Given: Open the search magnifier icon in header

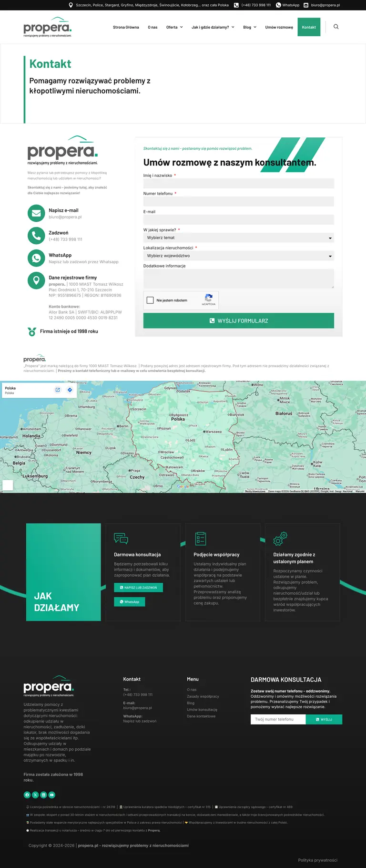Looking at the screenshot, I should tap(336, 27).
